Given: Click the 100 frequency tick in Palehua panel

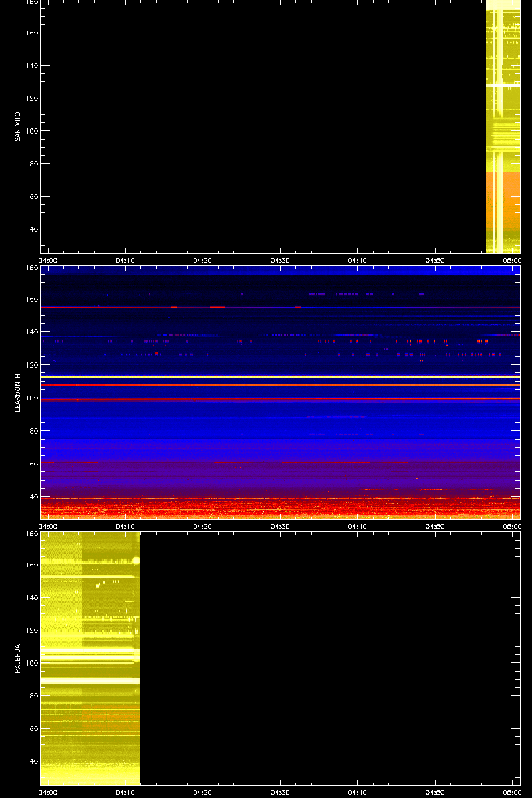Looking at the screenshot, I should 31,663.
